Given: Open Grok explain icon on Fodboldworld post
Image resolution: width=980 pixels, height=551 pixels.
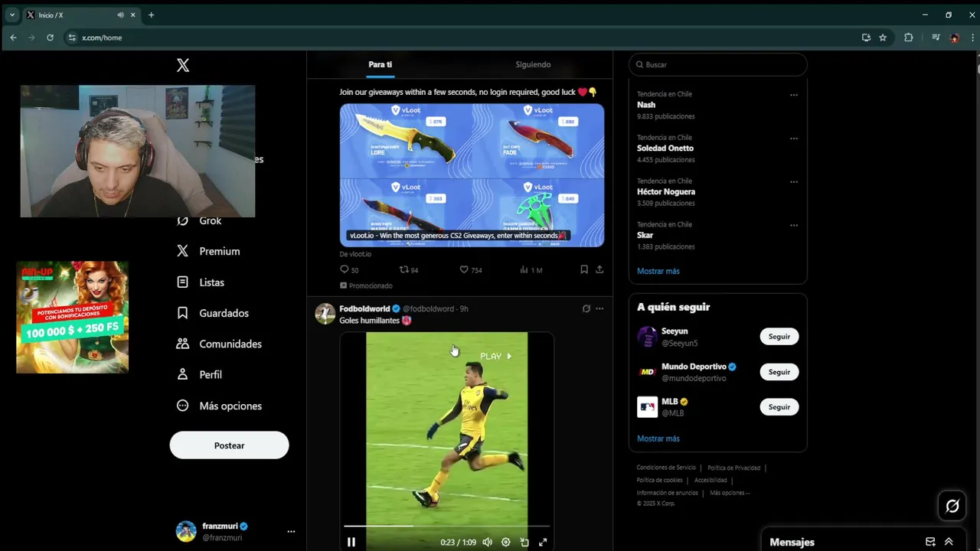Looking at the screenshot, I should [586, 308].
